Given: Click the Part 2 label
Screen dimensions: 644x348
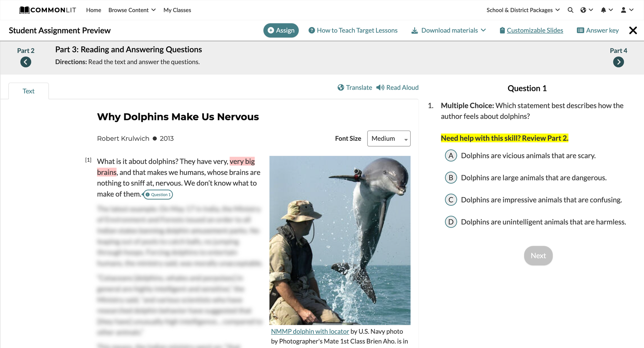Looking at the screenshot, I should [26, 50].
